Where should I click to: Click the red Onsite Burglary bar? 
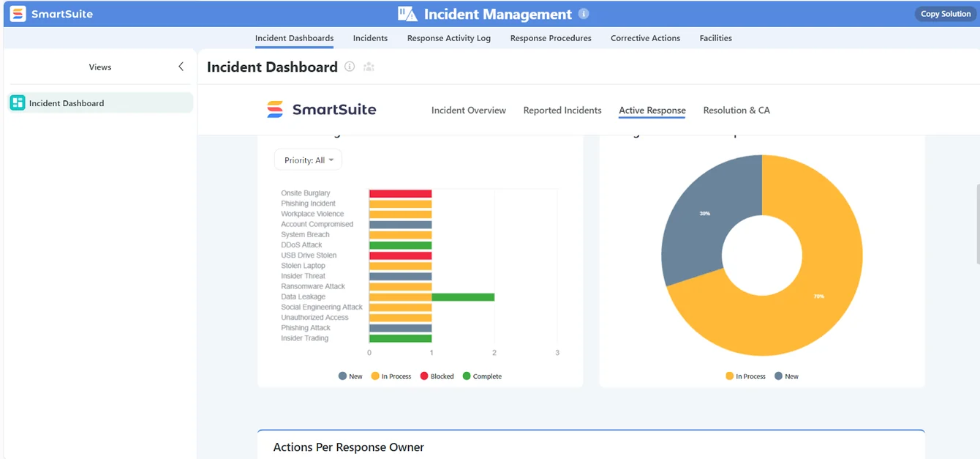[400, 193]
